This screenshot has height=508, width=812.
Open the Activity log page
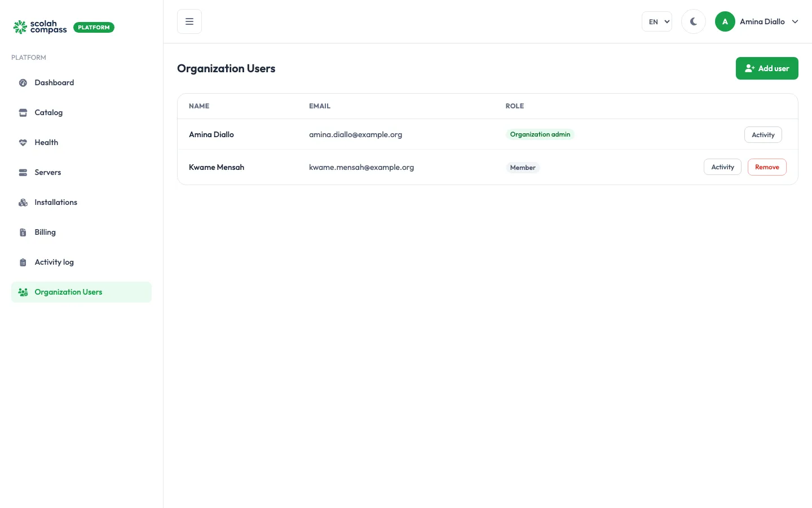pyautogui.click(x=81, y=262)
